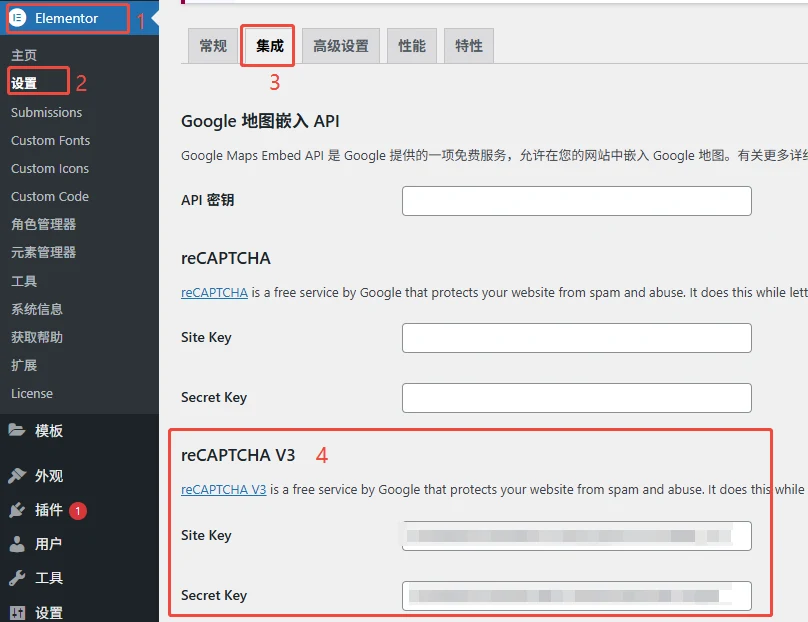The image size is (808, 622).
Task: Select the 集成 tab
Action: point(270,46)
